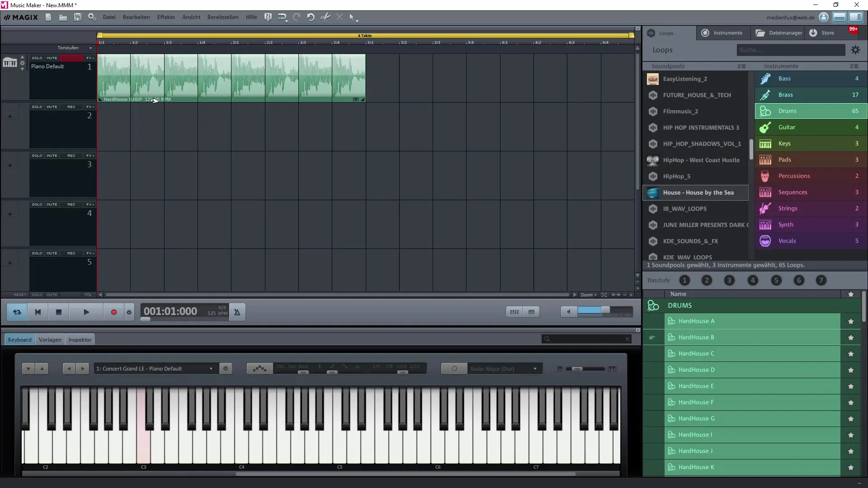Solo the Piano Default track

pyautogui.click(x=37, y=58)
